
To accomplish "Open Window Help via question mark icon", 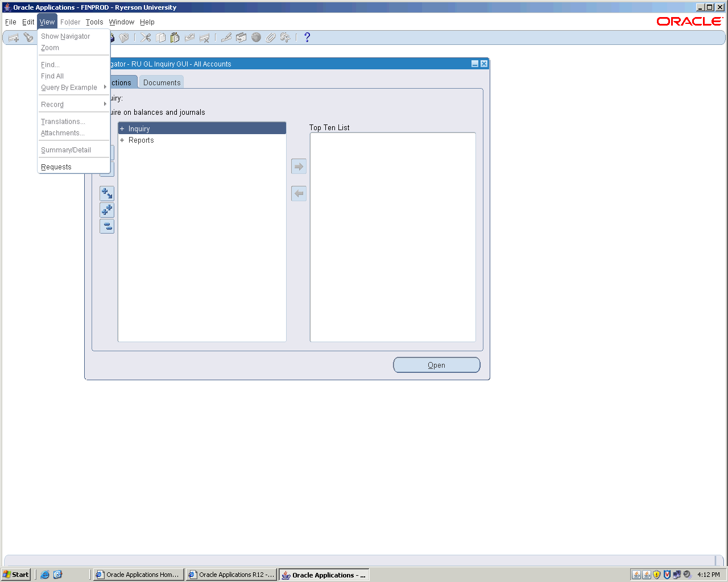I will click(x=307, y=38).
